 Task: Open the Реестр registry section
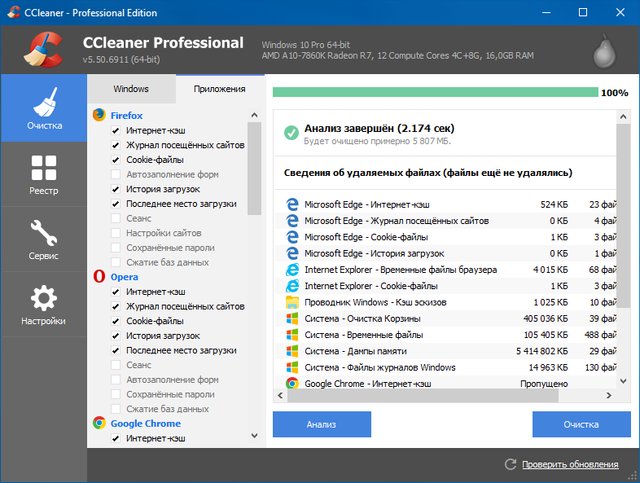(x=43, y=173)
